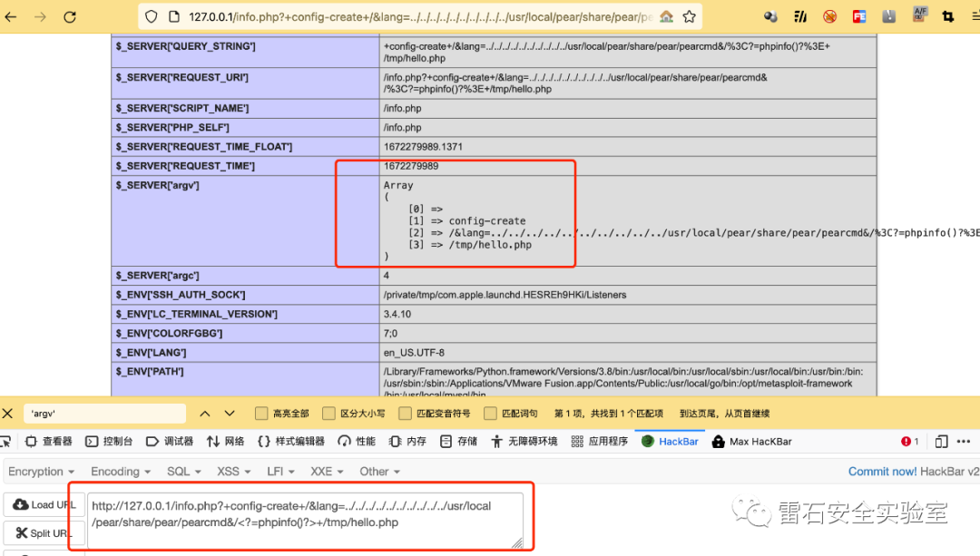
Task: Click inside the HackBar URL textarea
Action: pyautogui.click(x=306, y=520)
